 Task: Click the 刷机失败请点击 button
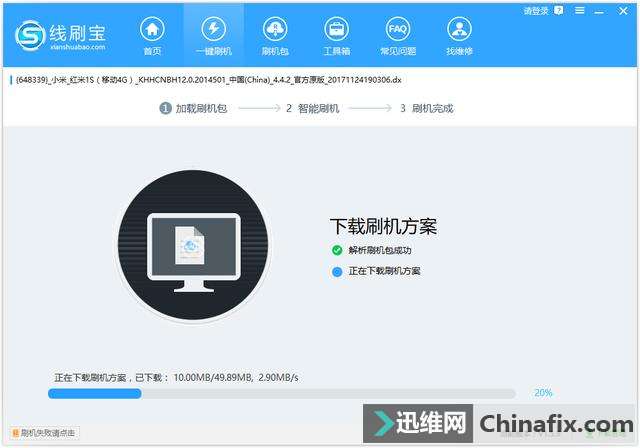click(42, 433)
